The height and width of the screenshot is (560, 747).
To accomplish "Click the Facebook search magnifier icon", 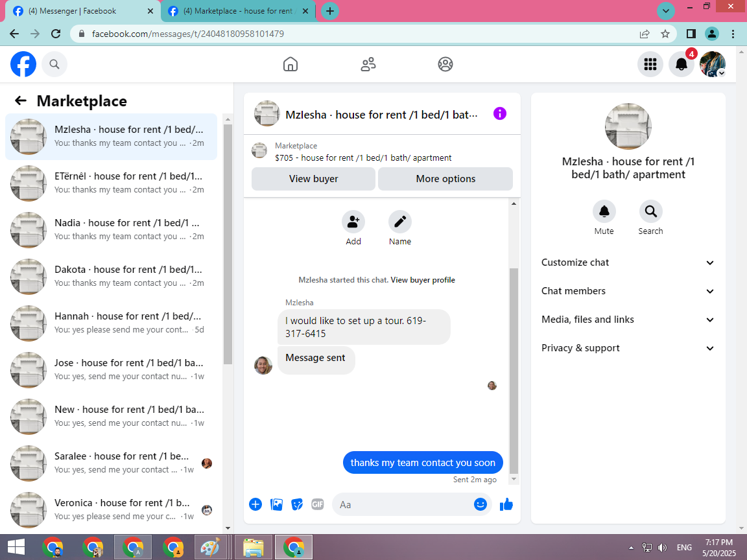I will [x=54, y=64].
